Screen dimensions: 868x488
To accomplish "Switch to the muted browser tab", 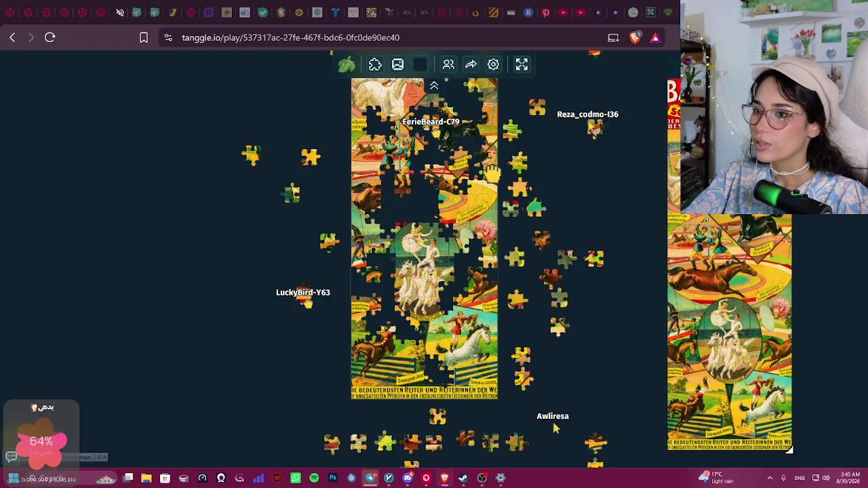I will tap(120, 12).
